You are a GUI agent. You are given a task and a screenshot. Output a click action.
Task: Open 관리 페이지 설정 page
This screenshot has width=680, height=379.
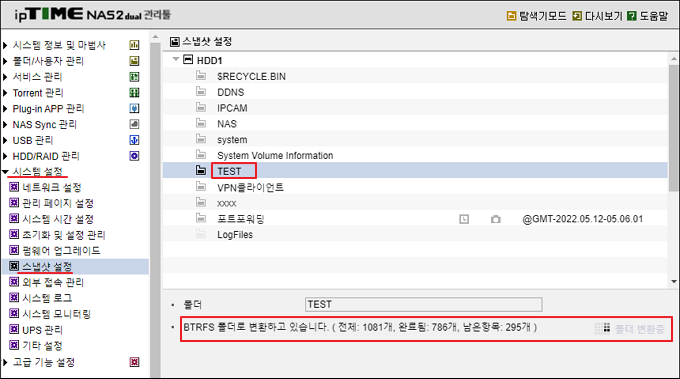58,203
